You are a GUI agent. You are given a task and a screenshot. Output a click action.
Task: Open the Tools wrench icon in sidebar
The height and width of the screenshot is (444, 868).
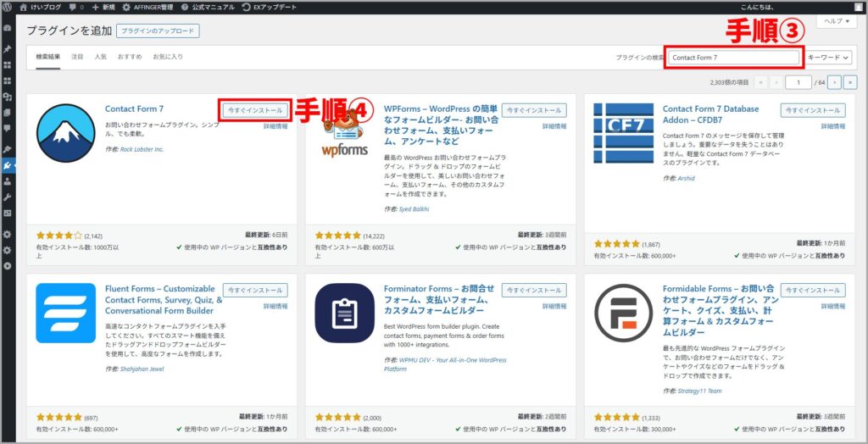tap(8, 197)
